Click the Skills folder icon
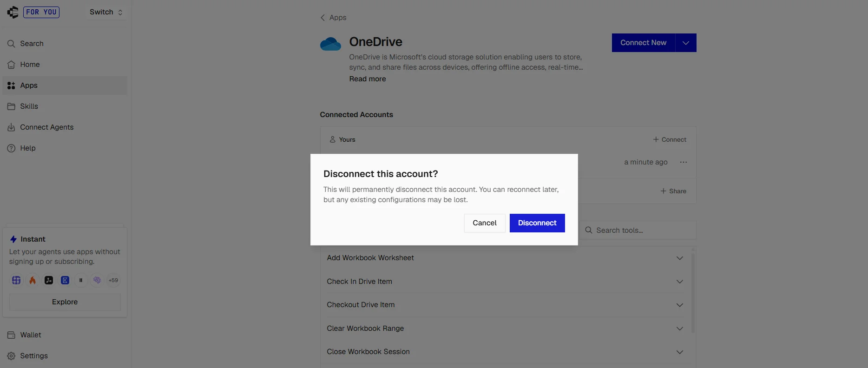The height and width of the screenshot is (368, 868). point(11,106)
